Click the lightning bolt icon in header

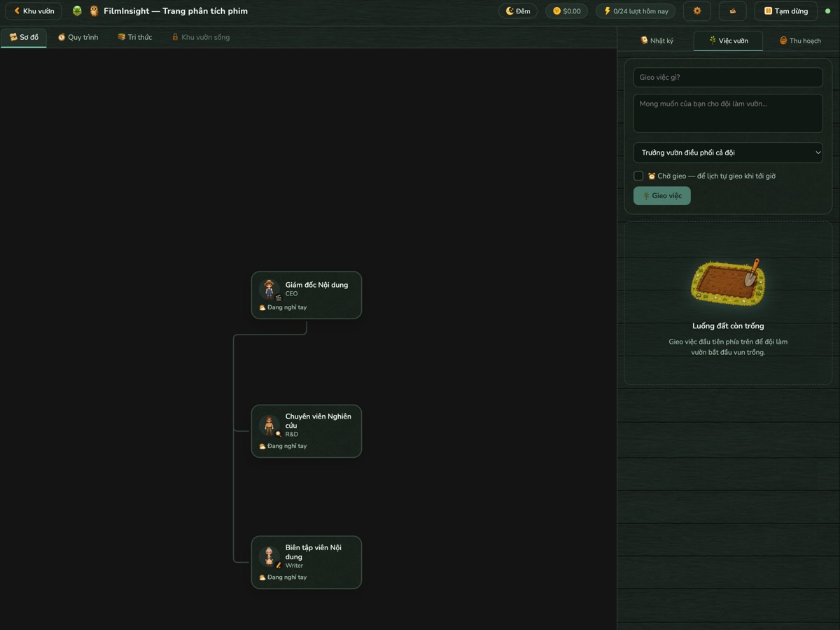pos(607,11)
